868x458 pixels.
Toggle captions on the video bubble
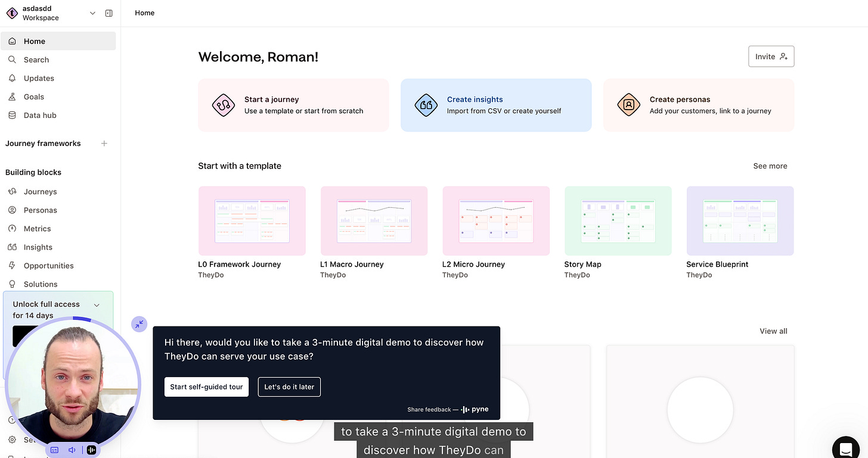click(54, 450)
